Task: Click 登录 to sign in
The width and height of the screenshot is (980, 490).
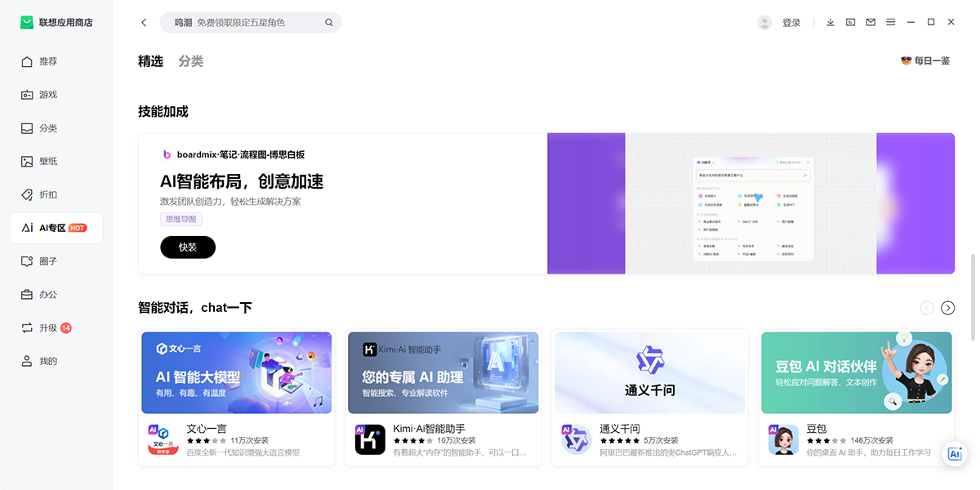Action: click(x=791, y=22)
